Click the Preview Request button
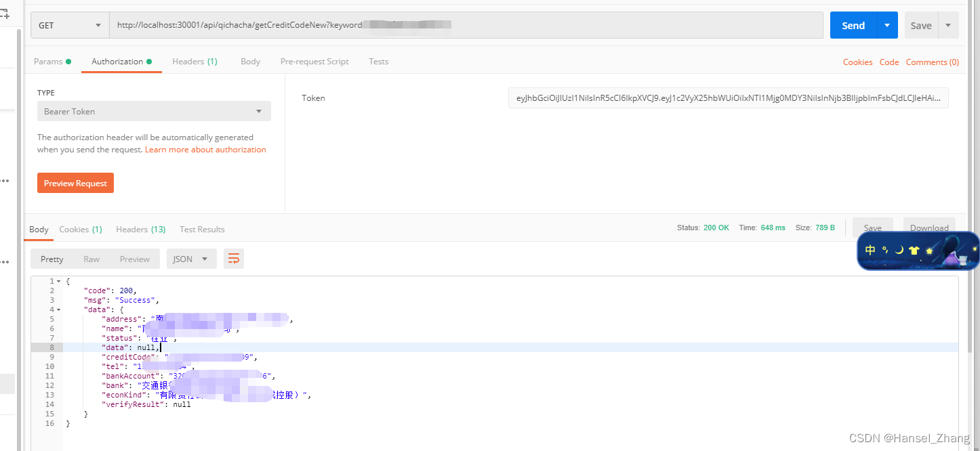 75,183
